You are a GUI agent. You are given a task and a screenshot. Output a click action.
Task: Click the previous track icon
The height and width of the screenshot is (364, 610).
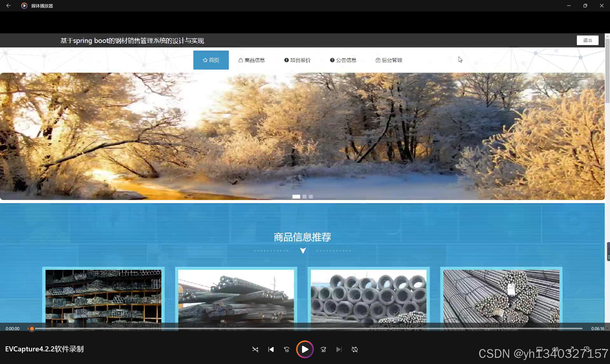point(271,349)
